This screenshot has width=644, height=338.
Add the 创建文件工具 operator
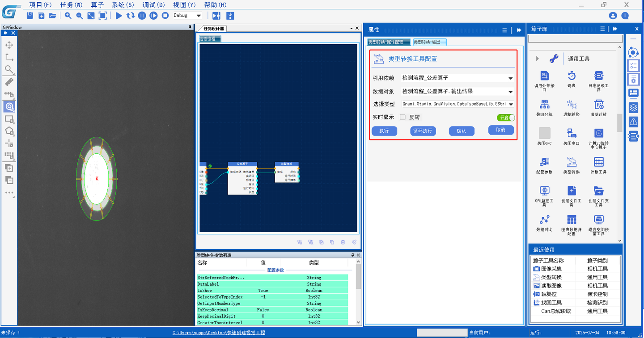click(572, 196)
